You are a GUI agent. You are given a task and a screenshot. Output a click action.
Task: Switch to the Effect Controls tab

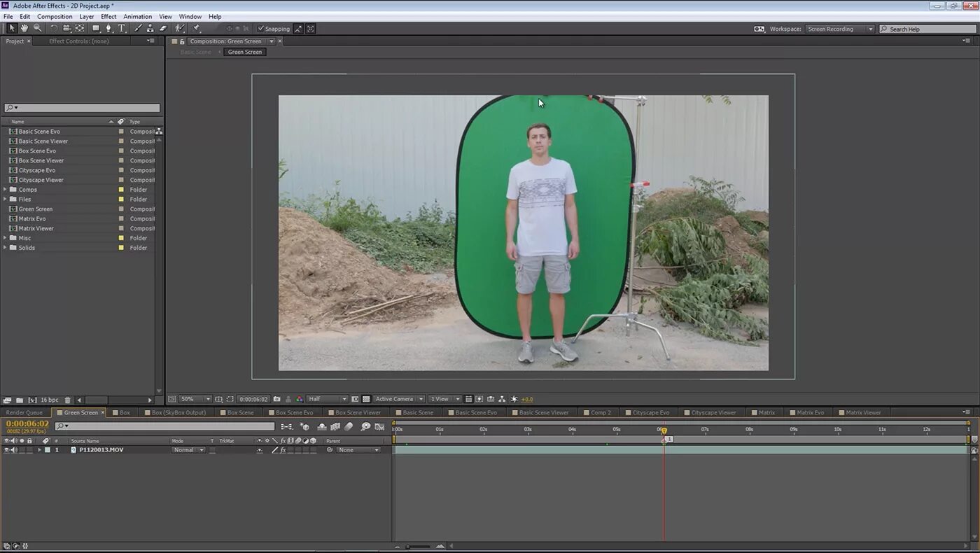click(x=79, y=41)
